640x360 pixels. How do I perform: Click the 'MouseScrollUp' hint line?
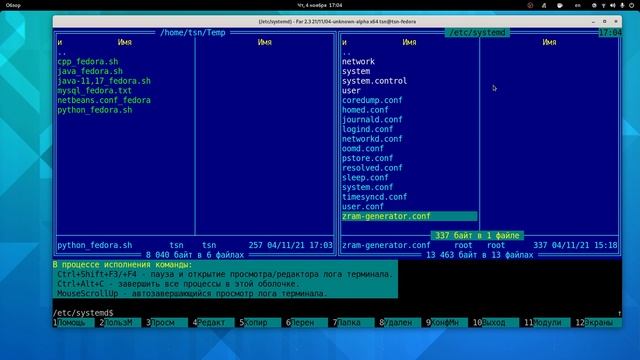pyautogui.click(x=192, y=293)
